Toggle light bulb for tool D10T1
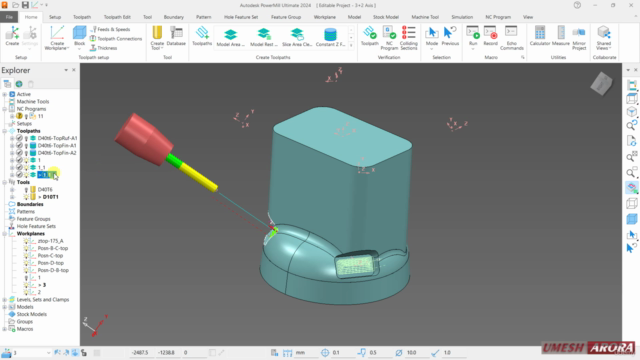This screenshot has width=640, height=360. click(x=26, y=197)
